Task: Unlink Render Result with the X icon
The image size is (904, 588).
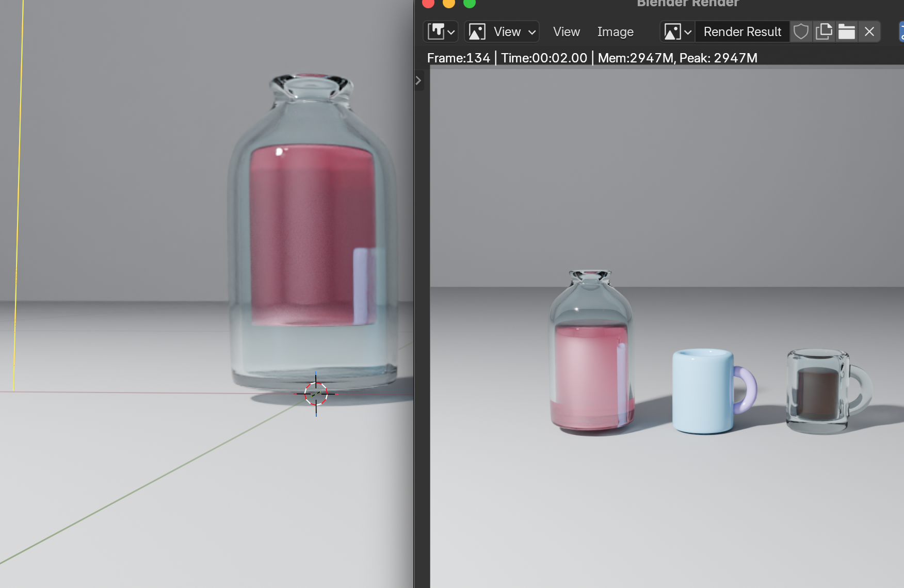Action: 869,32
